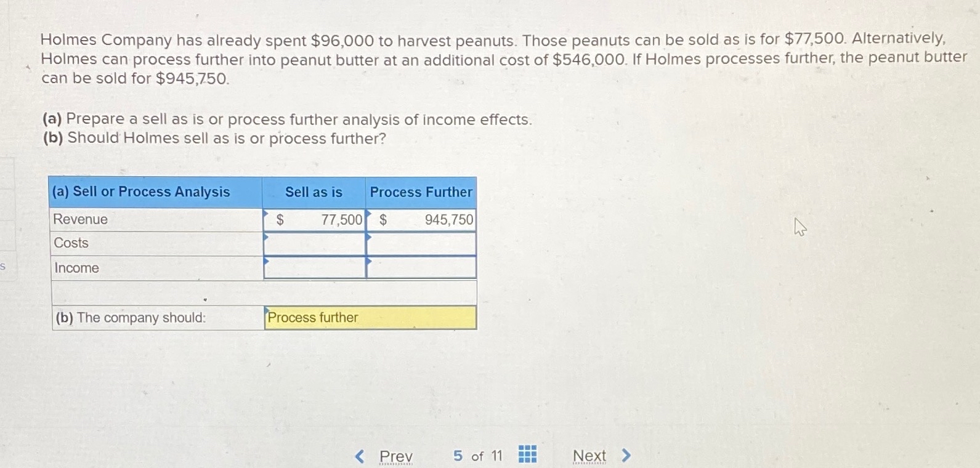Click the page indicator showing 5 of 11
Image resolution: width=980 pixels, height=468 pixels.
(x=479, y=456)
